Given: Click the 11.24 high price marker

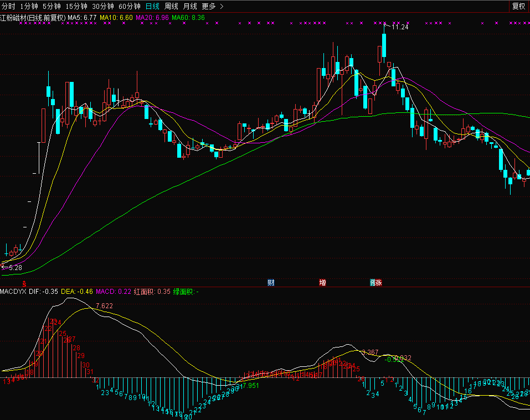Looking at the screenshot, I should click(x=400, y=27).
